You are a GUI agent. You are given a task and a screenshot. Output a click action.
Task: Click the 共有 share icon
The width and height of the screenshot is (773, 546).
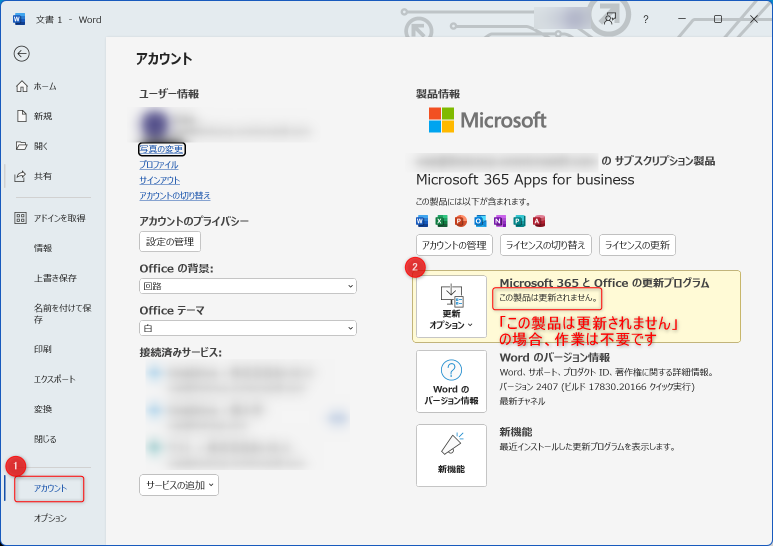20,176
